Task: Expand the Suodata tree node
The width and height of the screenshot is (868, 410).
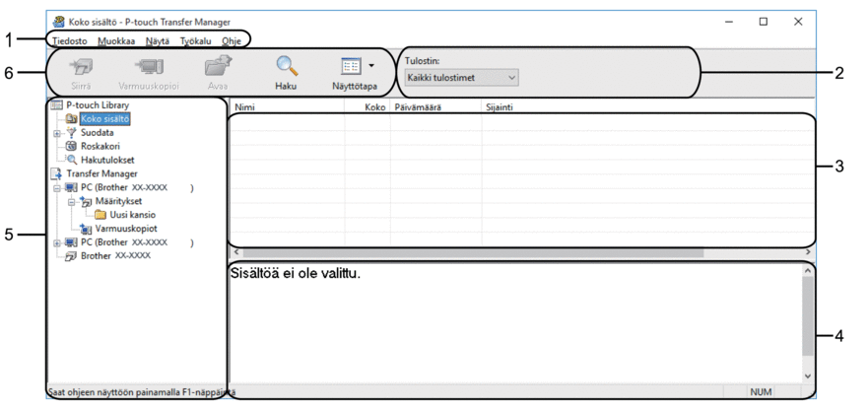Action: coord(56,133)
